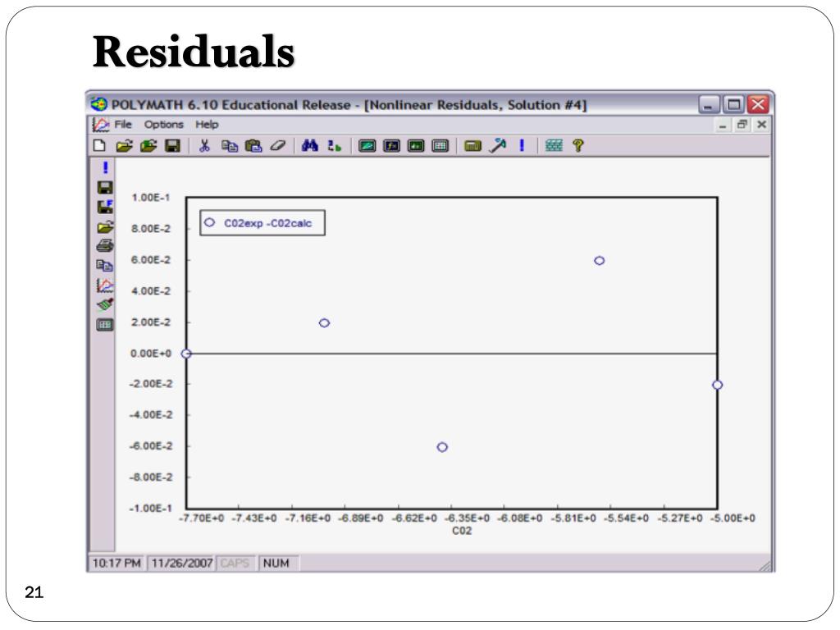Open the Help menu

pos(207,125)
